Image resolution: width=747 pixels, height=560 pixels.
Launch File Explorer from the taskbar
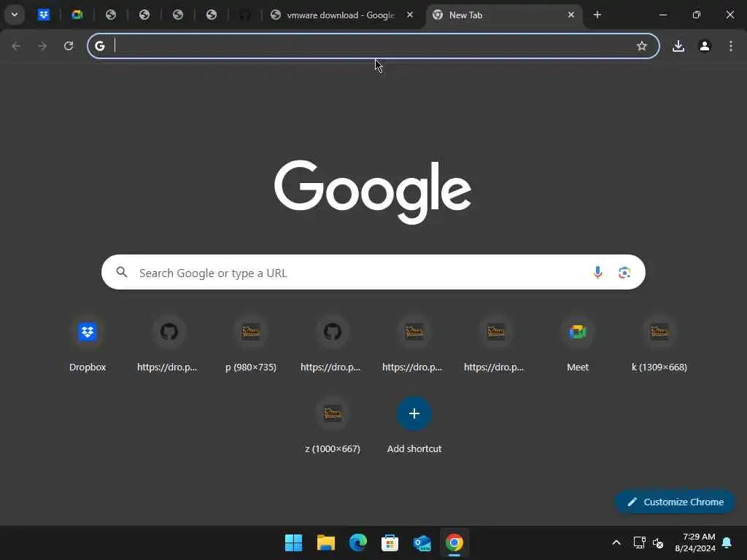pos(326,542)
